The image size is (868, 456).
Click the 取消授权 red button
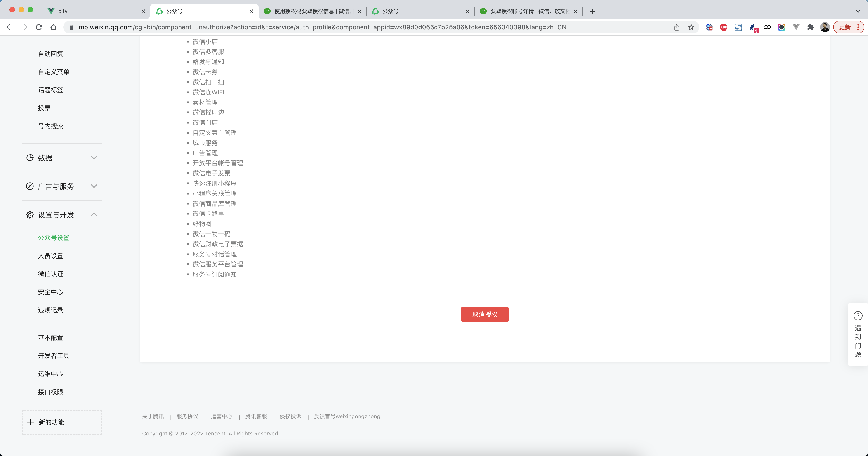(x=485, y=314)
